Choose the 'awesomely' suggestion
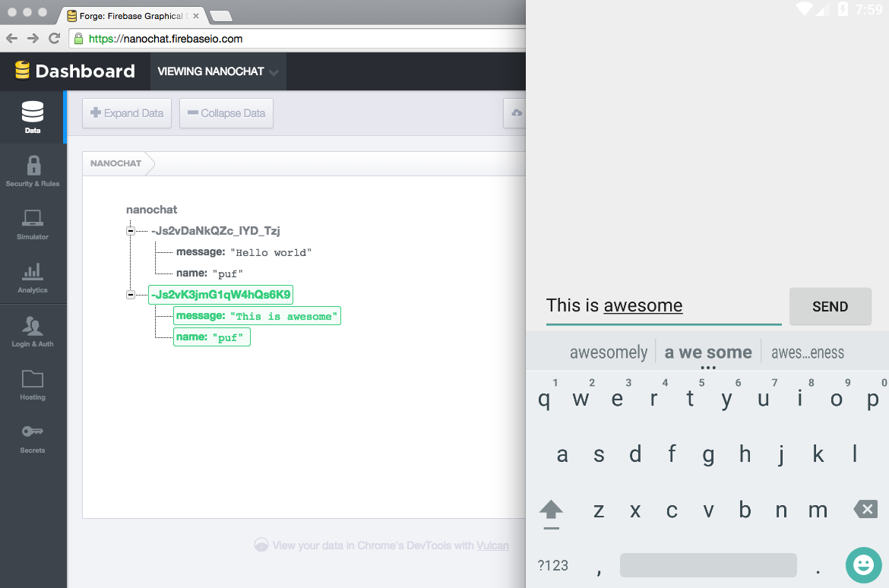Viewport: 889px width, 588px height. point(609,352)
